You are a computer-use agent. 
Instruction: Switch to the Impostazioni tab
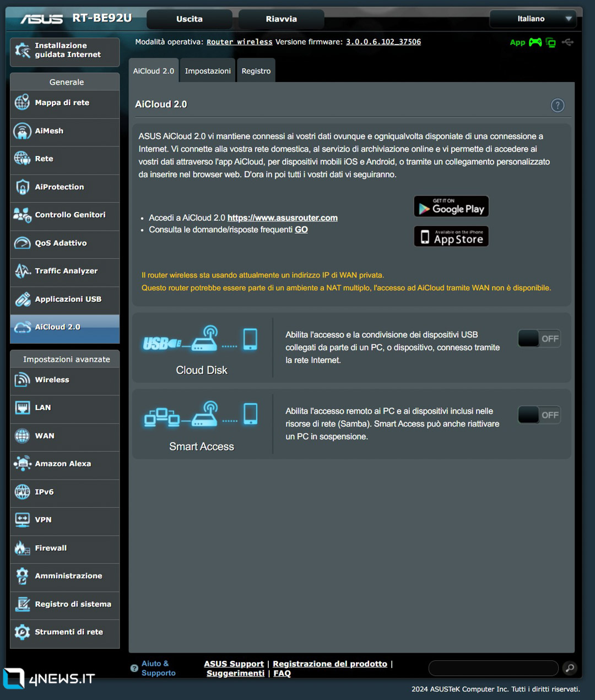pyautogui.click(x=208, y=70)
